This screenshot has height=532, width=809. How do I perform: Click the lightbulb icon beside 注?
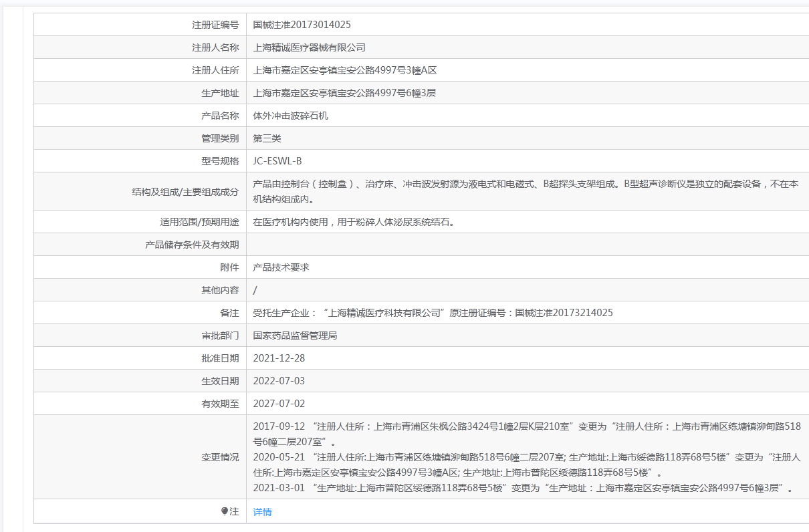tap(225, 511)
